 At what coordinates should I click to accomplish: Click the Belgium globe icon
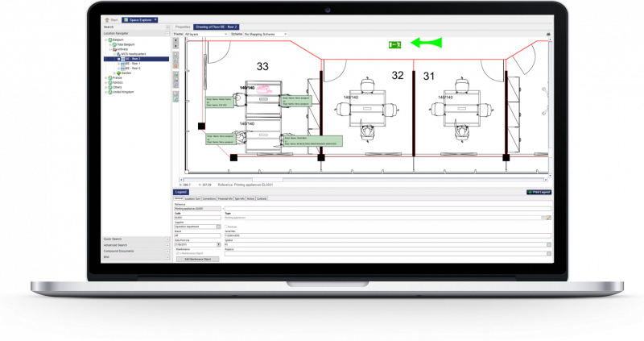tap(110, 40)
